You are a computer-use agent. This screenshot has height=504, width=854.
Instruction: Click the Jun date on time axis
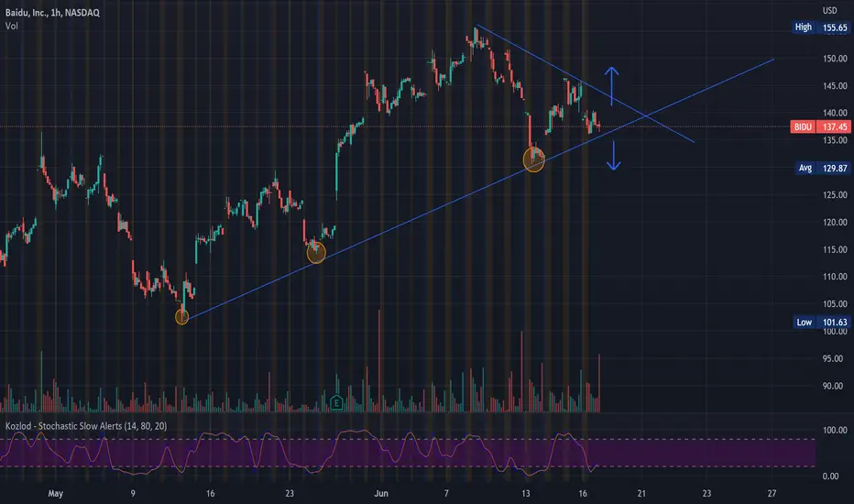pos(381,494)
